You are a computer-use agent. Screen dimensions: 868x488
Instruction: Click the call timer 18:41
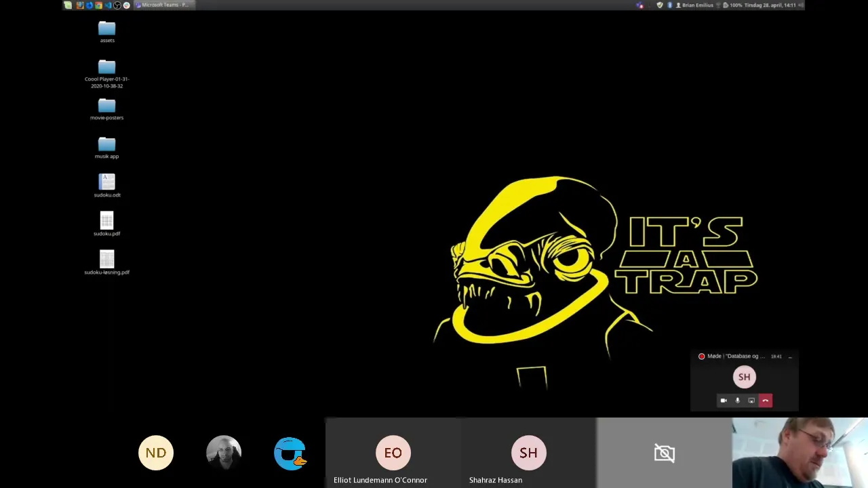tap(776, 357)
